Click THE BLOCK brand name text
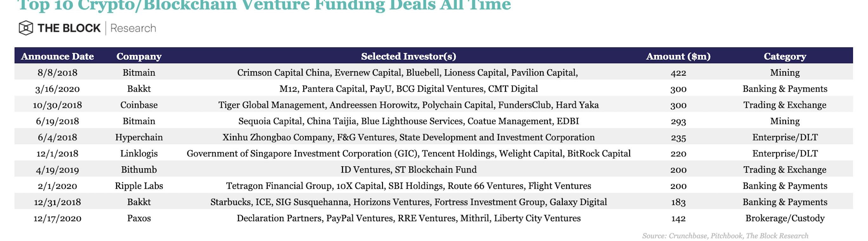Screen dimensions: 868x241 (x=69, y=28)
